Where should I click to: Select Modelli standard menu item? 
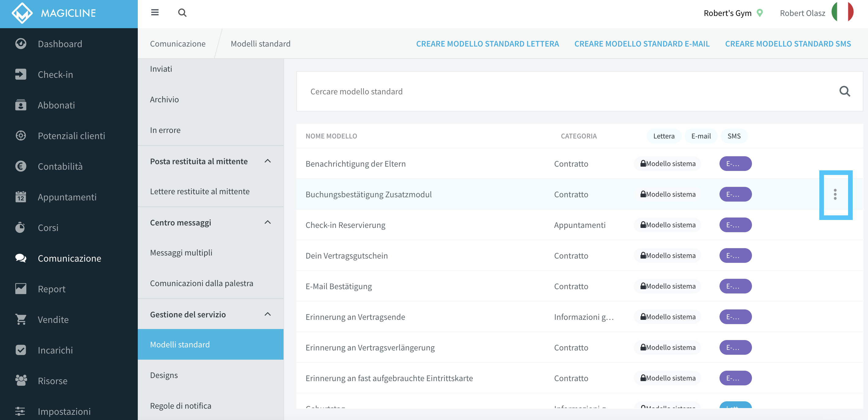pos(211,345)
